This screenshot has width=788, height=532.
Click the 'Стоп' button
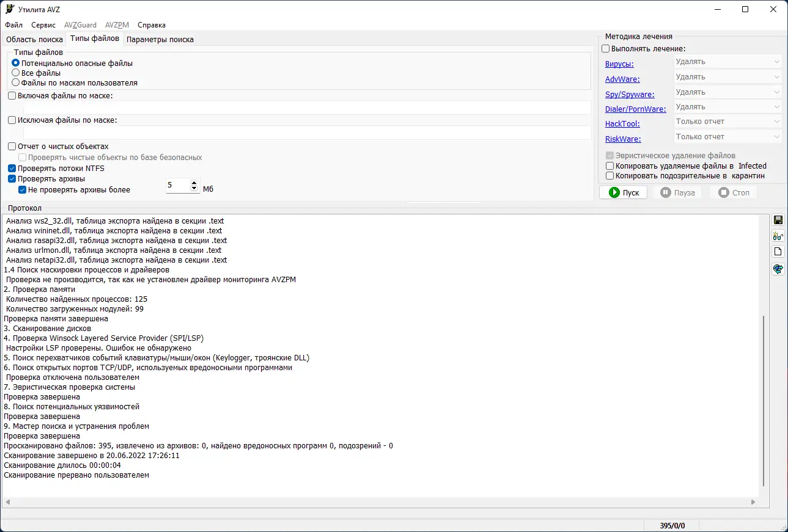[733, 192]
